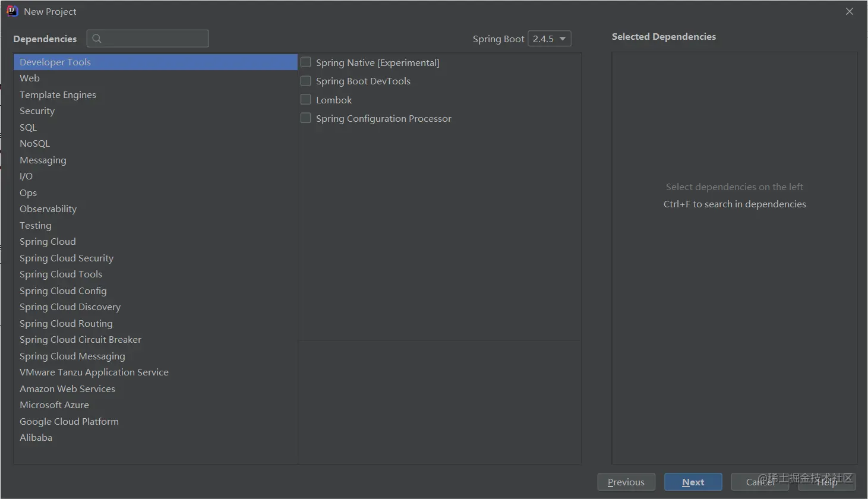Open Amazon Web Services category

point(156,389)
